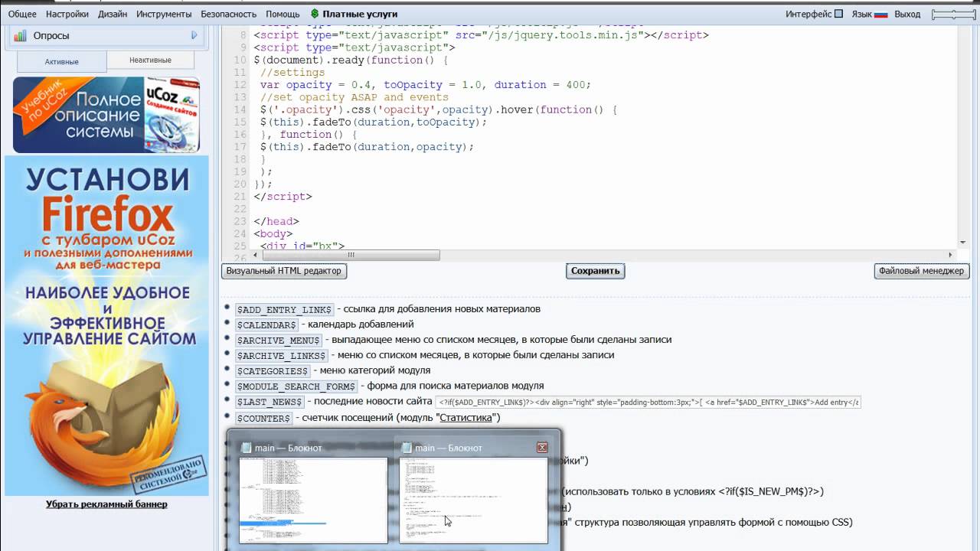This screenshot has width=980, height=551.
Task: Click the $CATEGORIES$ code tag
Action: point(273,370)
